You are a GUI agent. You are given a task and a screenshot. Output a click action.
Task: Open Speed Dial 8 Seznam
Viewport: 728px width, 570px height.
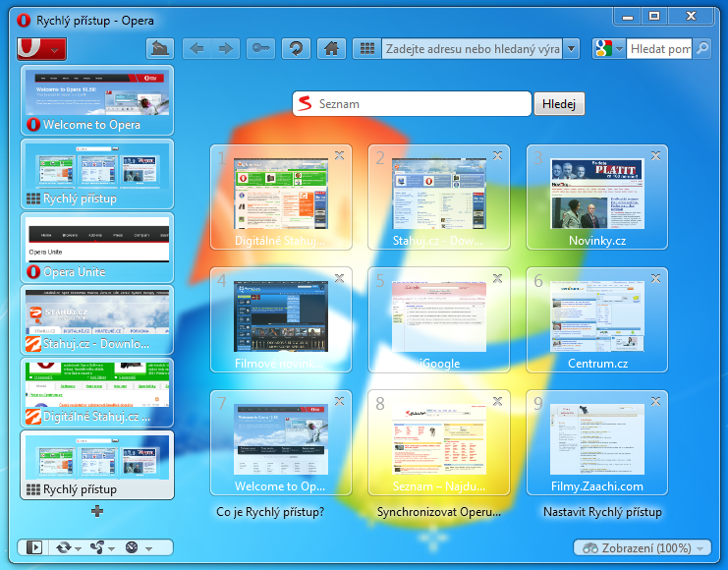pos(439,442)
